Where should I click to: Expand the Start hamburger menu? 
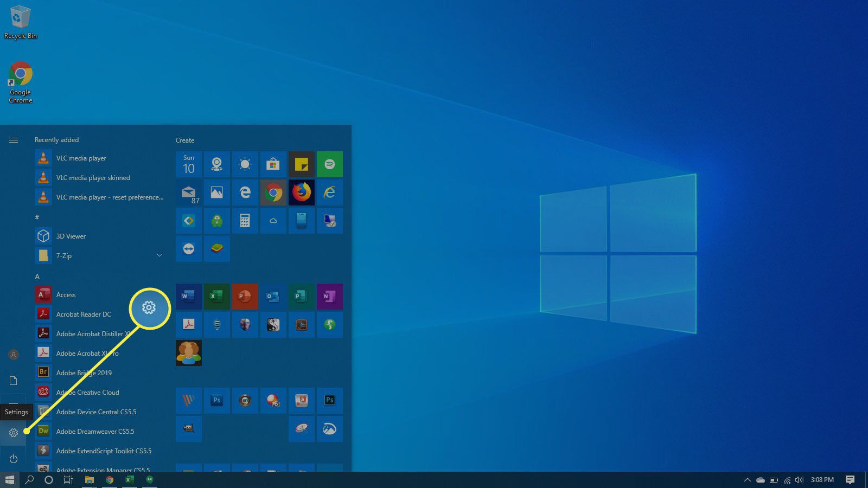coord(14,140)
